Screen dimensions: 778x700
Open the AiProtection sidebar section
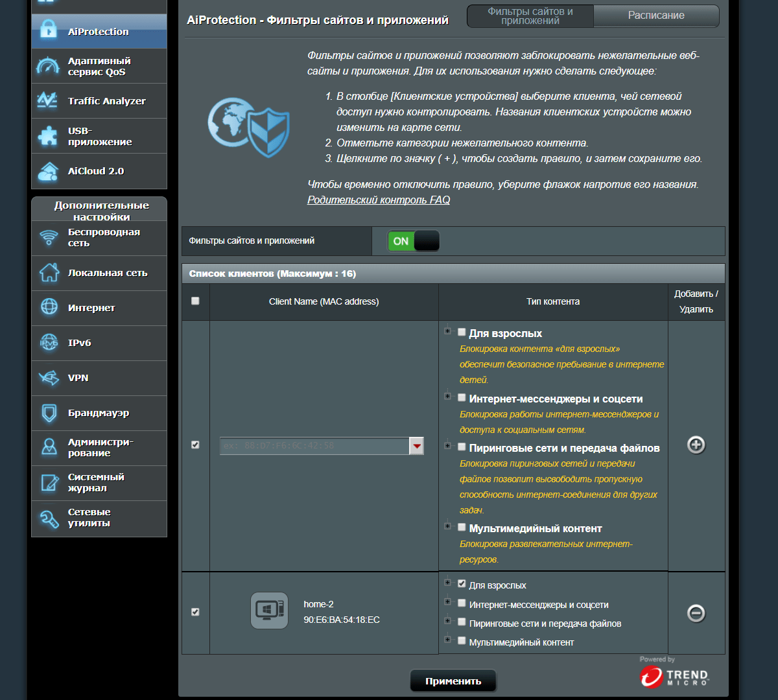tap(99, 31)
